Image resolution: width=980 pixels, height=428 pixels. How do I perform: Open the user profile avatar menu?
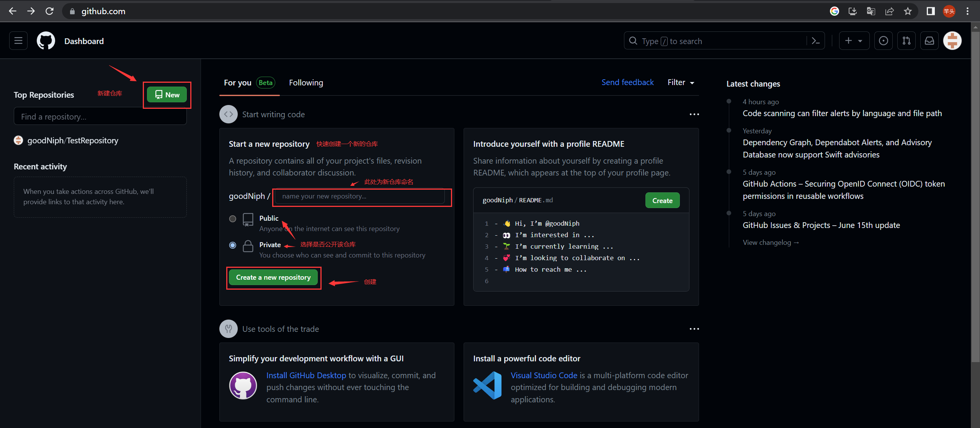952,41
